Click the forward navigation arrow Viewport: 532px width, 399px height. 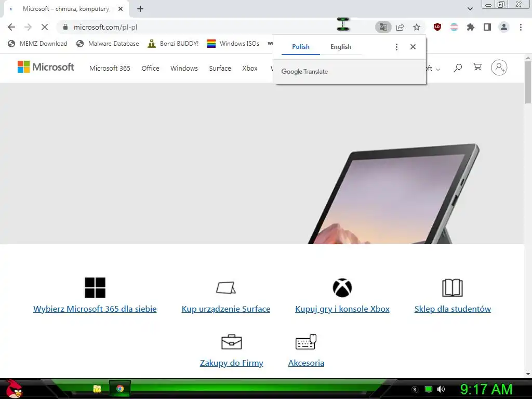tap(28, 27)
